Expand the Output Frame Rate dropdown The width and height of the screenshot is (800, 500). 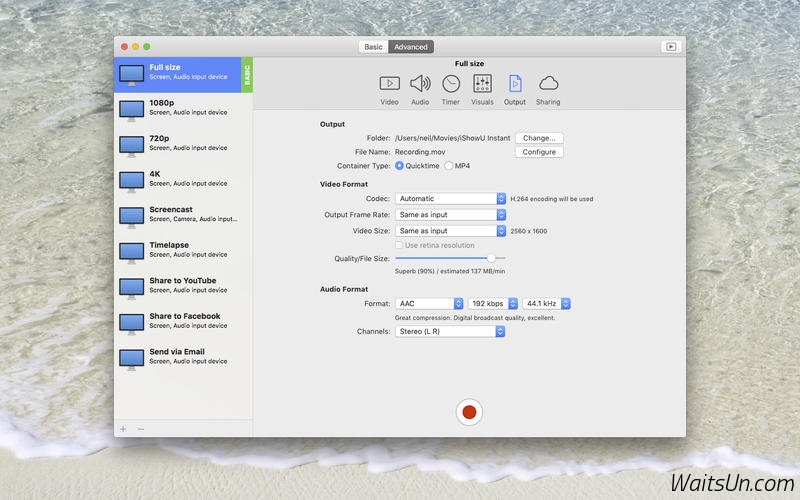click(450, 215)
